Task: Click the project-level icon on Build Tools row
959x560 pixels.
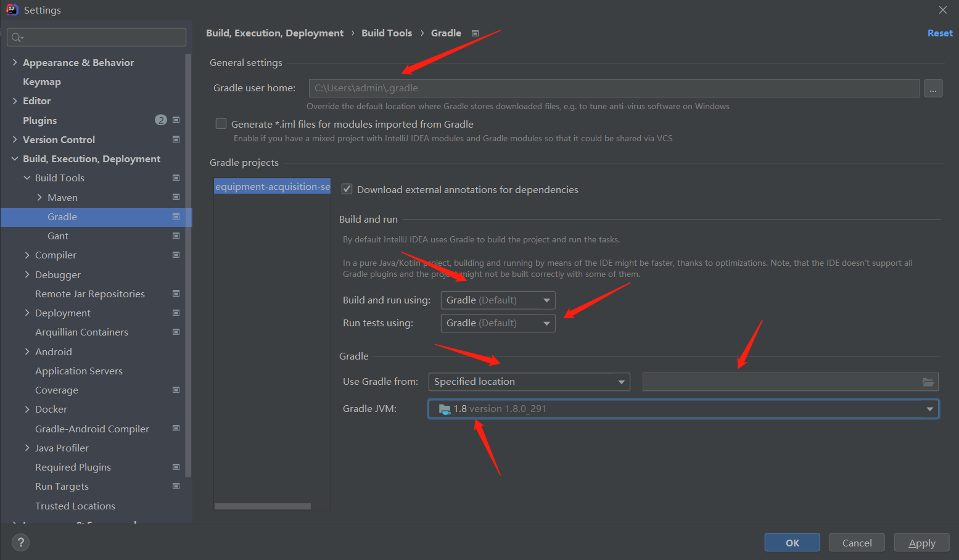Action: [176, 178]
